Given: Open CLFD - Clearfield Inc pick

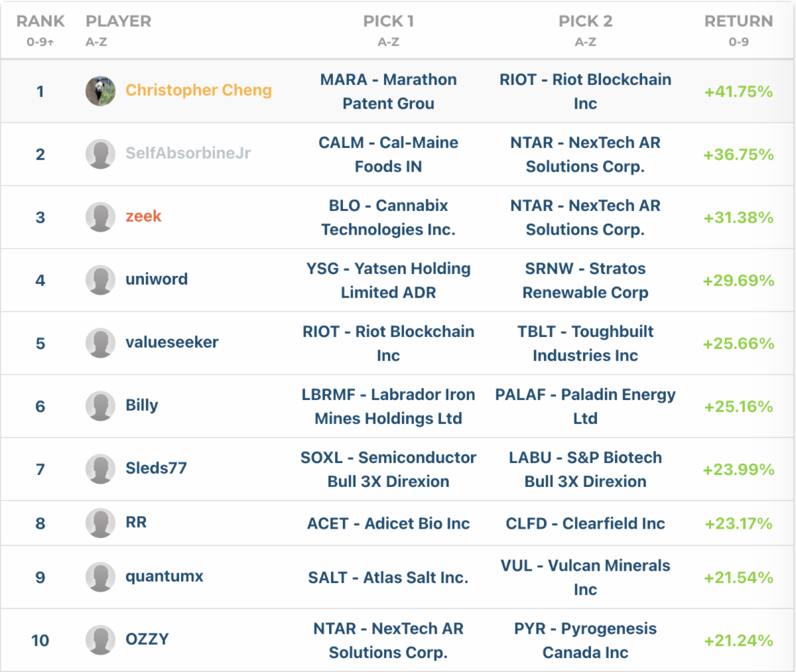Looking at the screenshot, I should [x=585, y=523].
